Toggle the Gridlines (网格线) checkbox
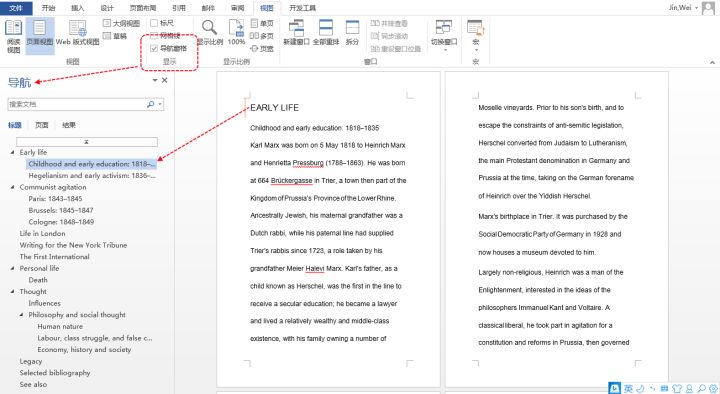The width and height of the screenshot is (720, 394). [x=154, y=36]
